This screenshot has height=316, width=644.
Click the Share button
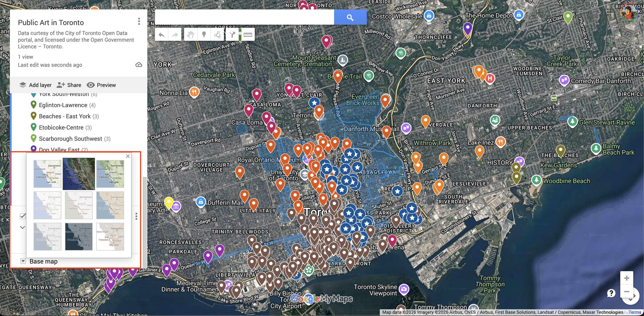[x=69, y=85]
